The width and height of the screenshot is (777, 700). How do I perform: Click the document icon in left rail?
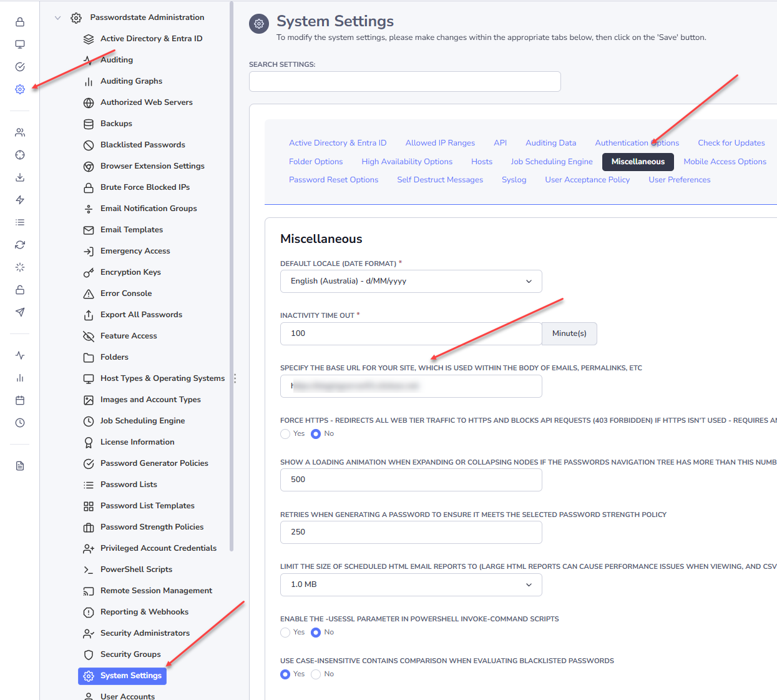coord(20,466)
